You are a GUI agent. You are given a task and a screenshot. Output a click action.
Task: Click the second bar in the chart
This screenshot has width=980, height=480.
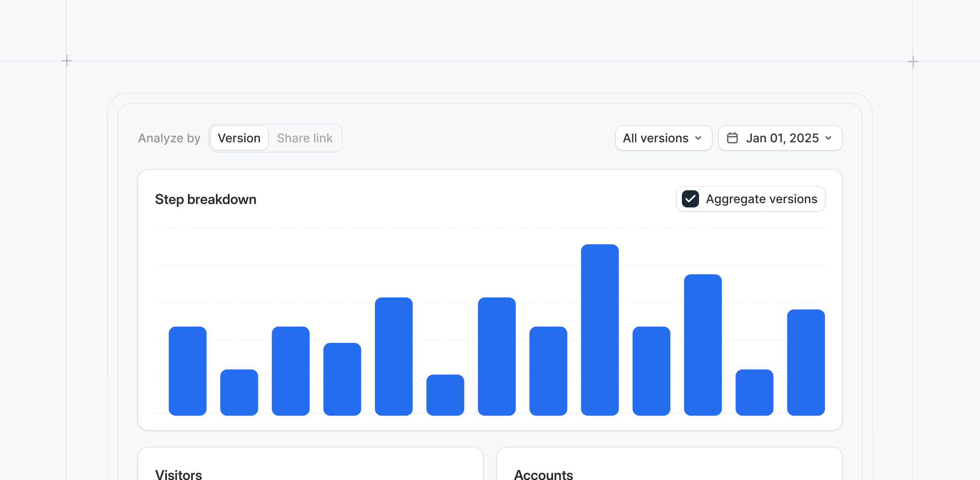pos(239,392)
